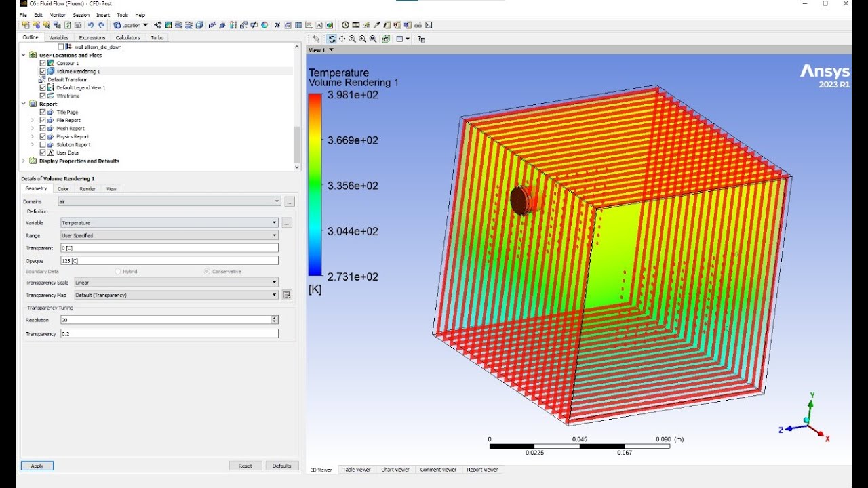Screen dimensions: 868x488
Task: Click the Transparency value field showing 0.2
Action: 170,334
